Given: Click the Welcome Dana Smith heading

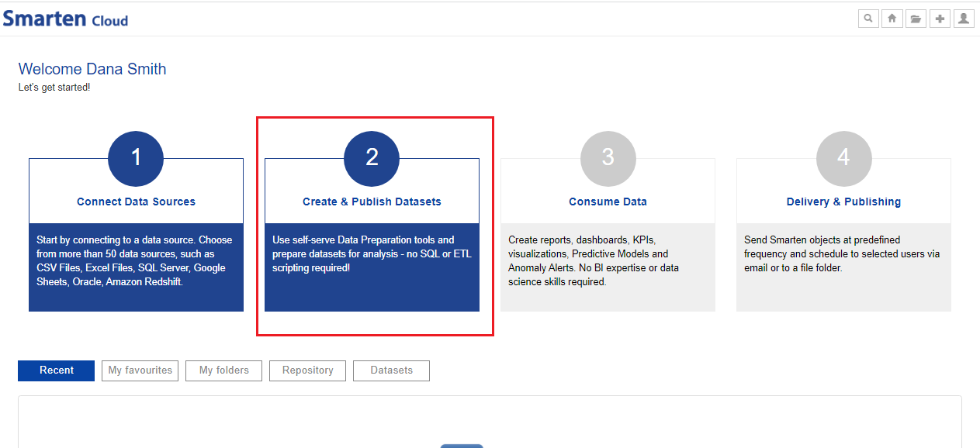Looking at the screenshot, I should tap(92, 69).
